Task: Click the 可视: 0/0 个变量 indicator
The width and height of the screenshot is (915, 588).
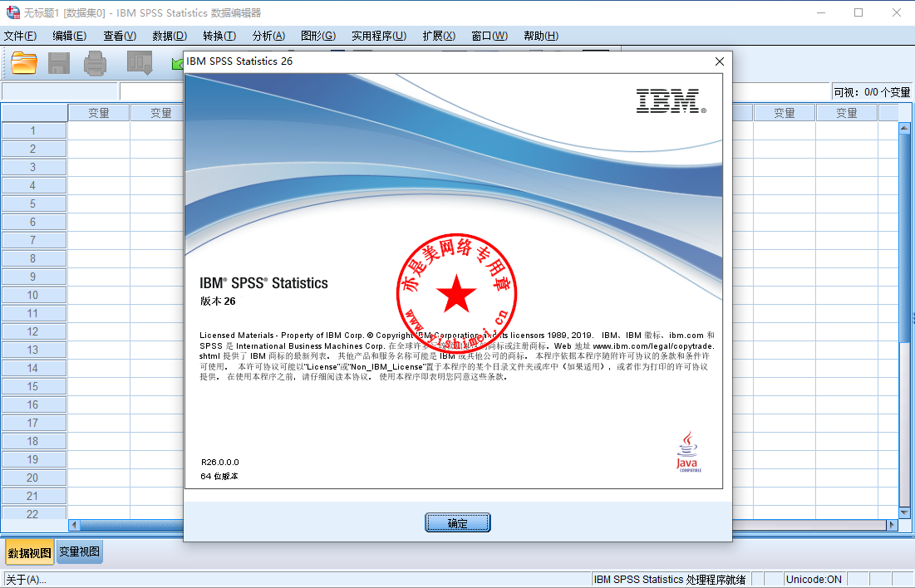Action: 872,92
